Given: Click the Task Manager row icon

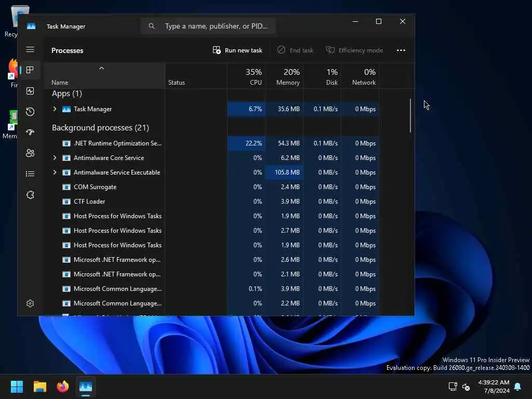Looking at the screenshot, I should click(x=66, y=109).
